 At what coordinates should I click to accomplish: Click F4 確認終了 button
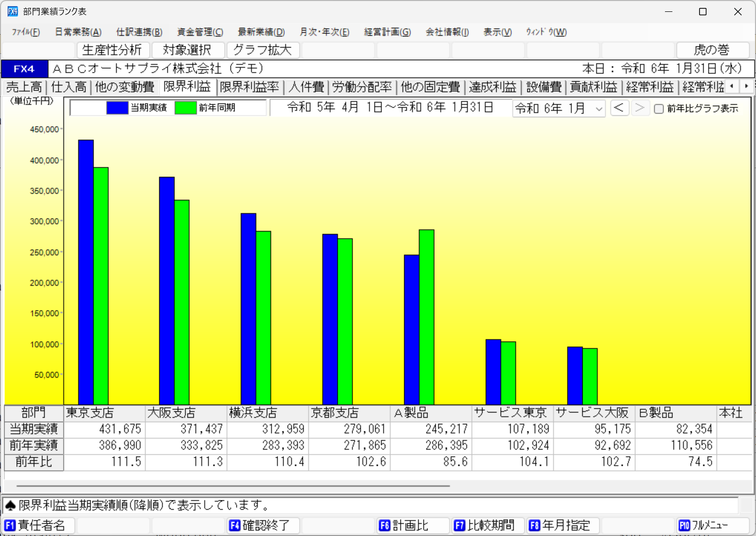click(263, 525)
